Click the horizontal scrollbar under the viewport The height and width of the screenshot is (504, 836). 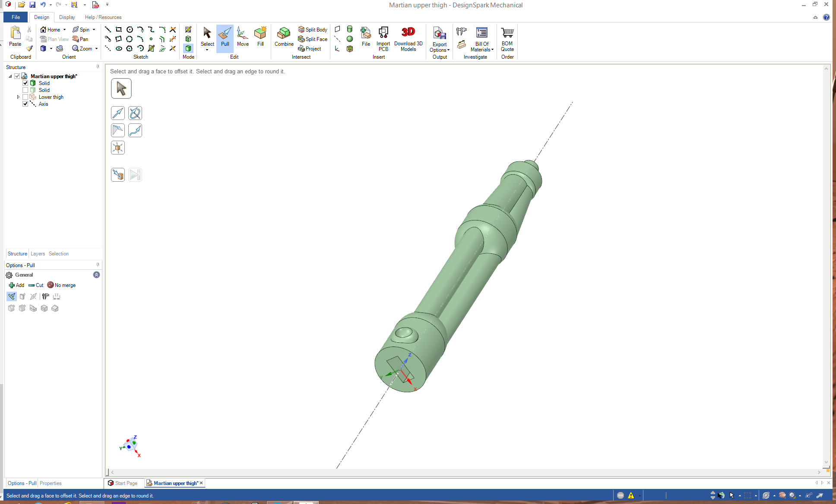point(465,472)
